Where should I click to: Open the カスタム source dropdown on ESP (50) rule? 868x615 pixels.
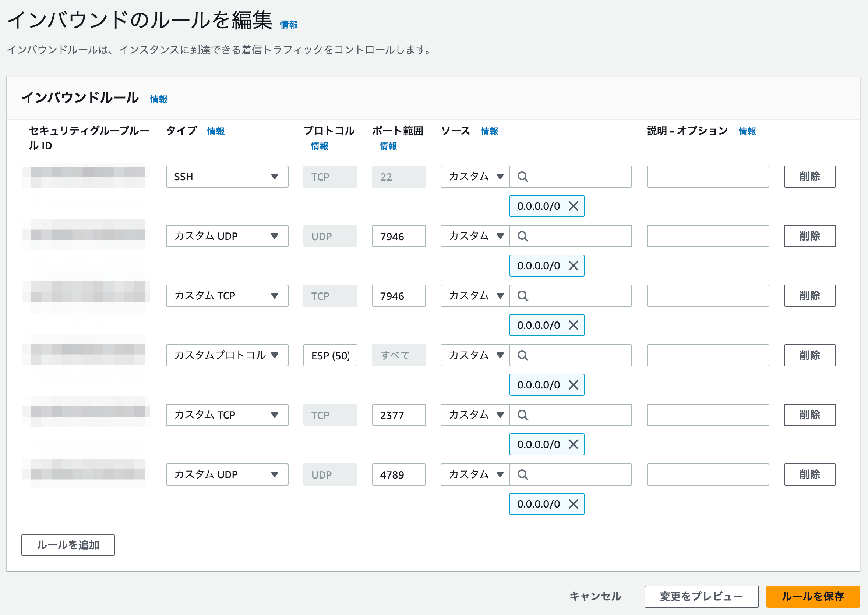[x=475, y=355]
